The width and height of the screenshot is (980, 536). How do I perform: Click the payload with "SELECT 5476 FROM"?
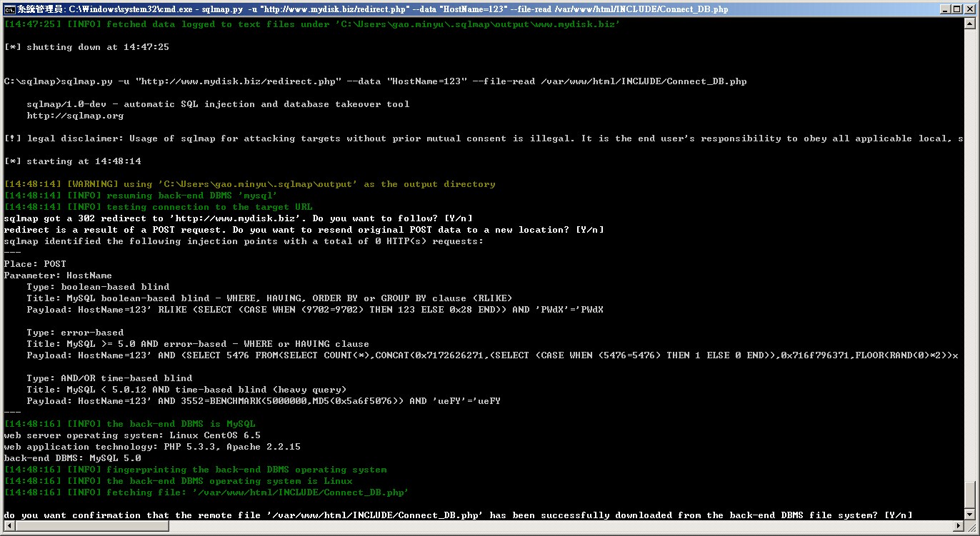[492, 355]
